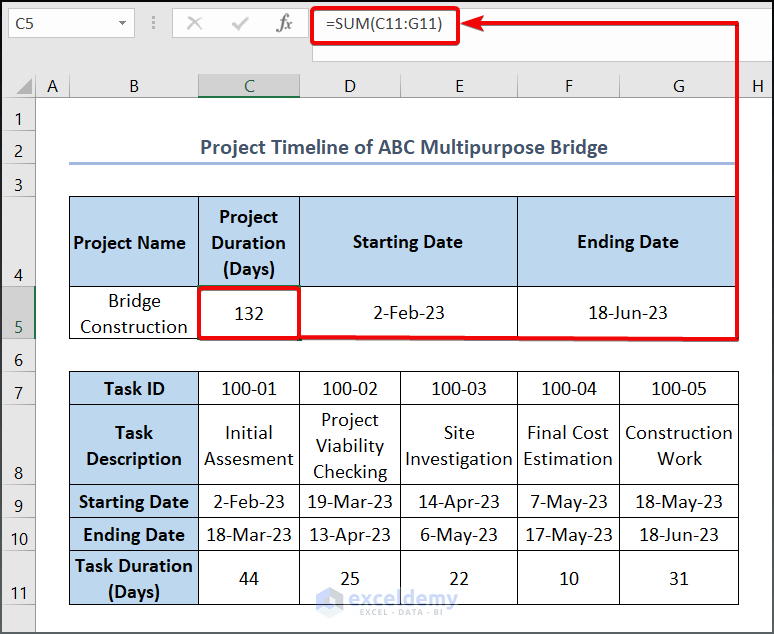Select row 7 header
This screenshot has width=774, height=634.
coord(18,389)
